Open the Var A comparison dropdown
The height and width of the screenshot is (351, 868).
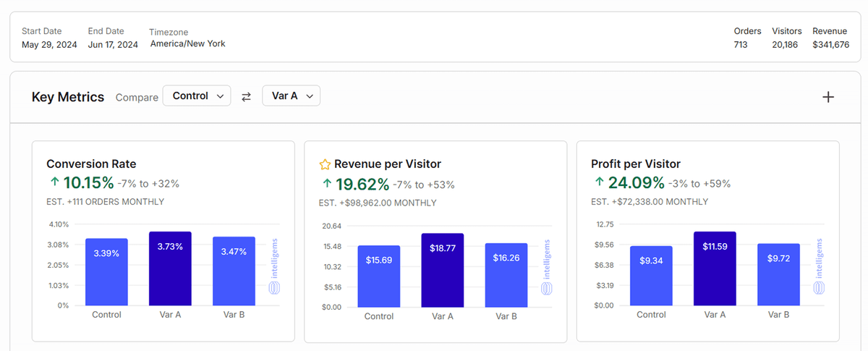[291, 96]
